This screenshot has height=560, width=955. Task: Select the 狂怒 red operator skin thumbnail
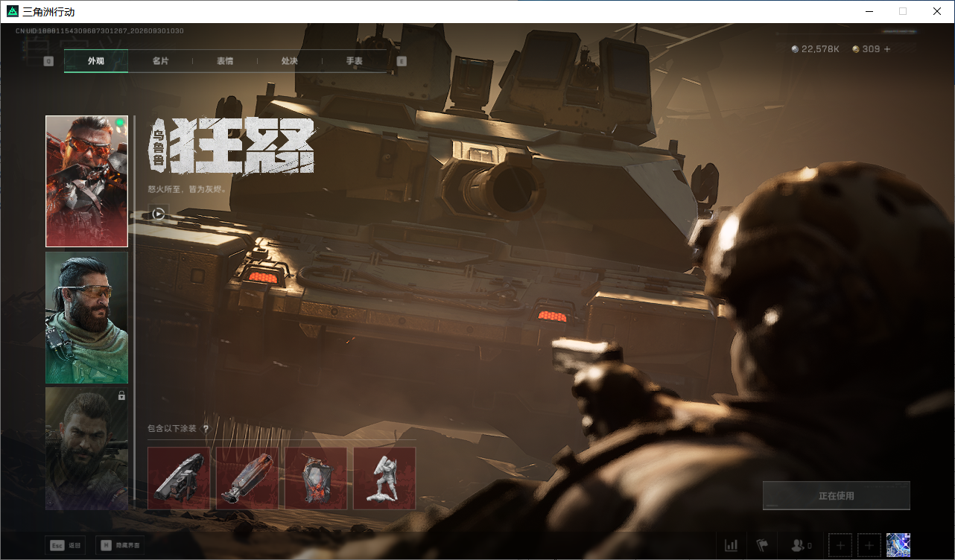pyautogui.click(x=86, y=181)
